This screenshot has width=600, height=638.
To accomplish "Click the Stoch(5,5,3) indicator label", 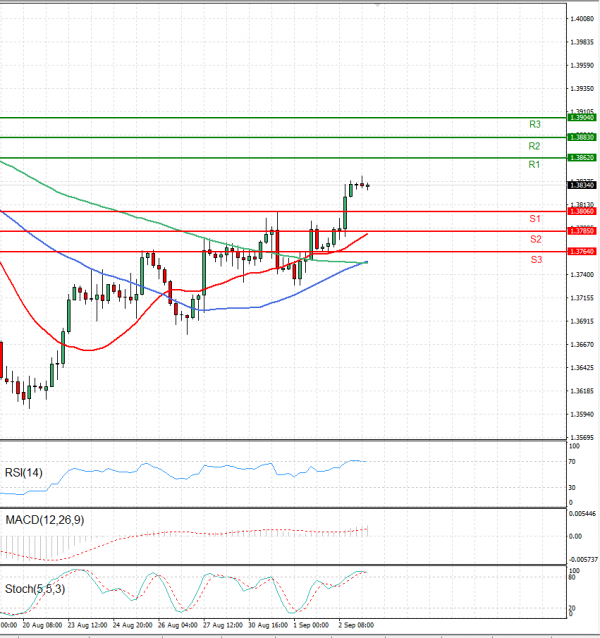I will [x=35, y=589].
